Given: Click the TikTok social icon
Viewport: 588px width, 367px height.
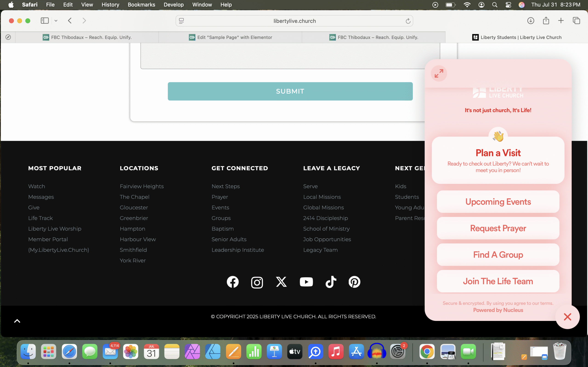Looking at the screenshot, I should [x=331, y=282].
